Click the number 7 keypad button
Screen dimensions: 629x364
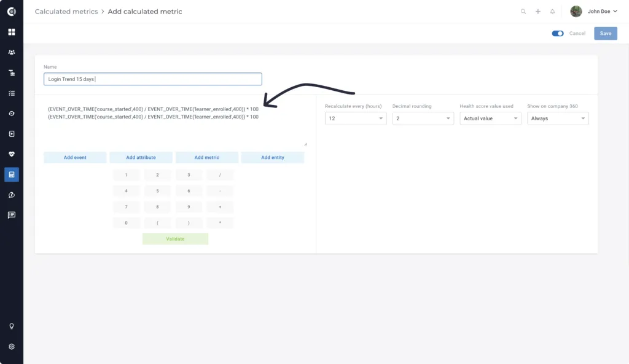click(x=126, y=207)
